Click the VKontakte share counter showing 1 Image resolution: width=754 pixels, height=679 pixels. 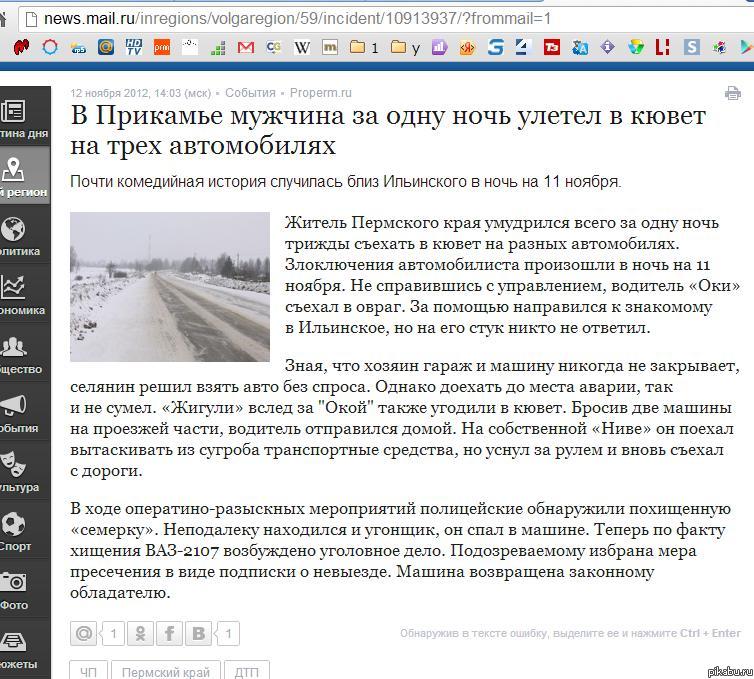[x=228, y=633]
